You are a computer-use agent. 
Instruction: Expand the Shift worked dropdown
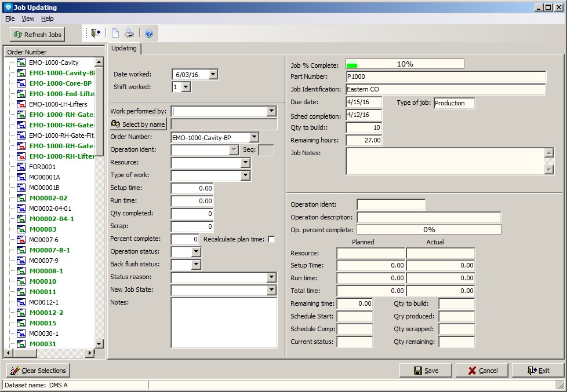[186, 87]
